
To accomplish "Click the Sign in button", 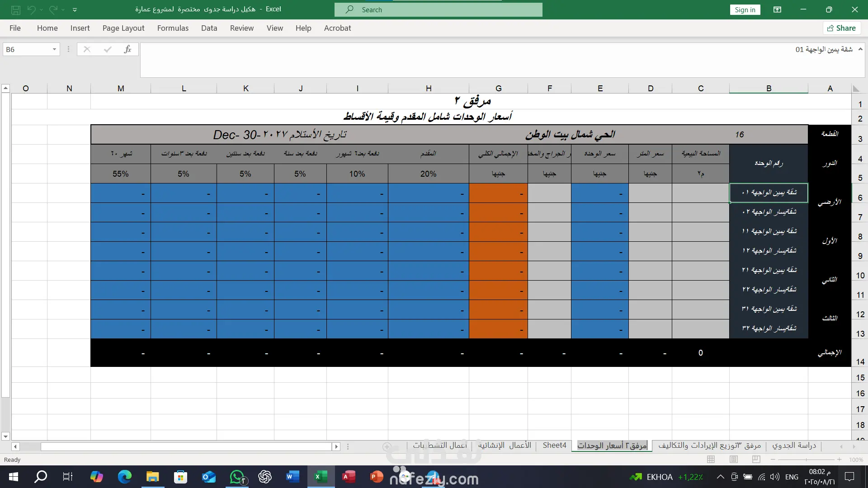I will point(745,10).
